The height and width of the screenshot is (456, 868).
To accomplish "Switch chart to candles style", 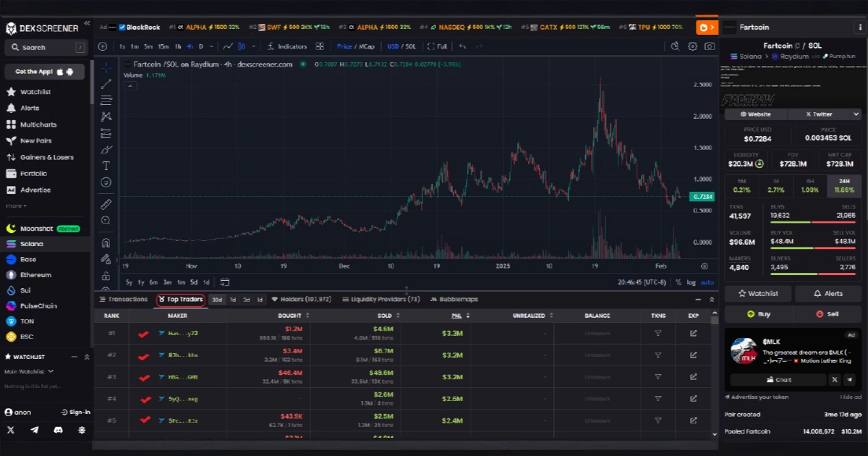I will [242, 46].
